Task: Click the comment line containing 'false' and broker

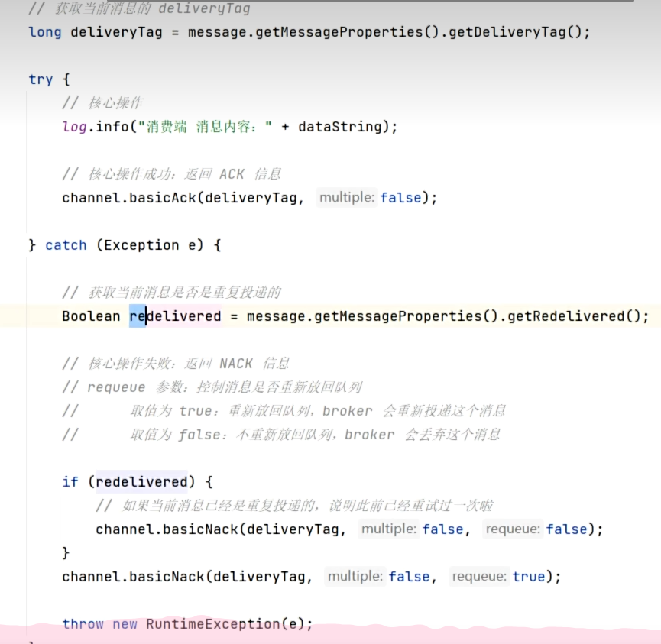Action: pyautogui.click(x=282, y=434)
